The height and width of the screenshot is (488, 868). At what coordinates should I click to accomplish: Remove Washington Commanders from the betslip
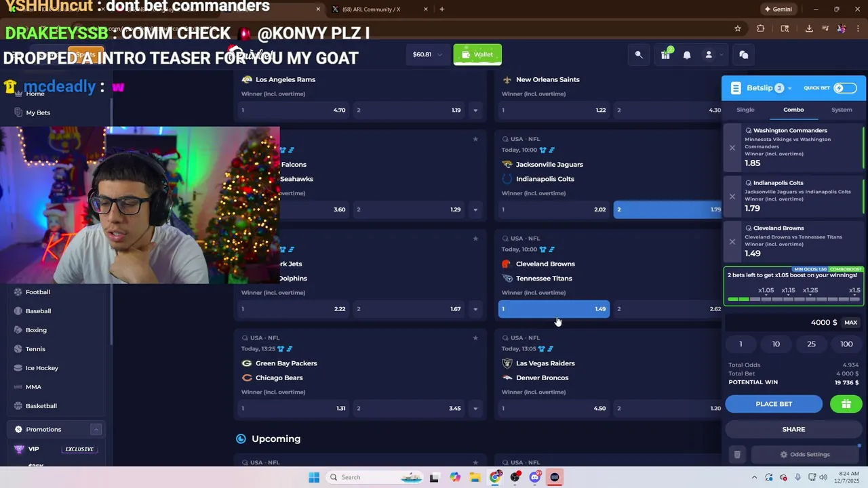point(732,147)
